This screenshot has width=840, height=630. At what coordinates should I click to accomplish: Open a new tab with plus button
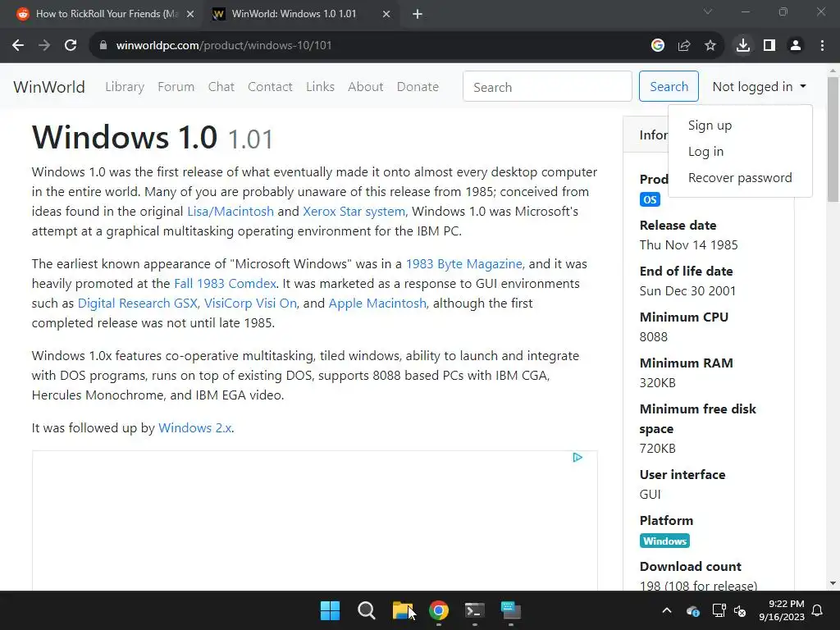(418, 14)
